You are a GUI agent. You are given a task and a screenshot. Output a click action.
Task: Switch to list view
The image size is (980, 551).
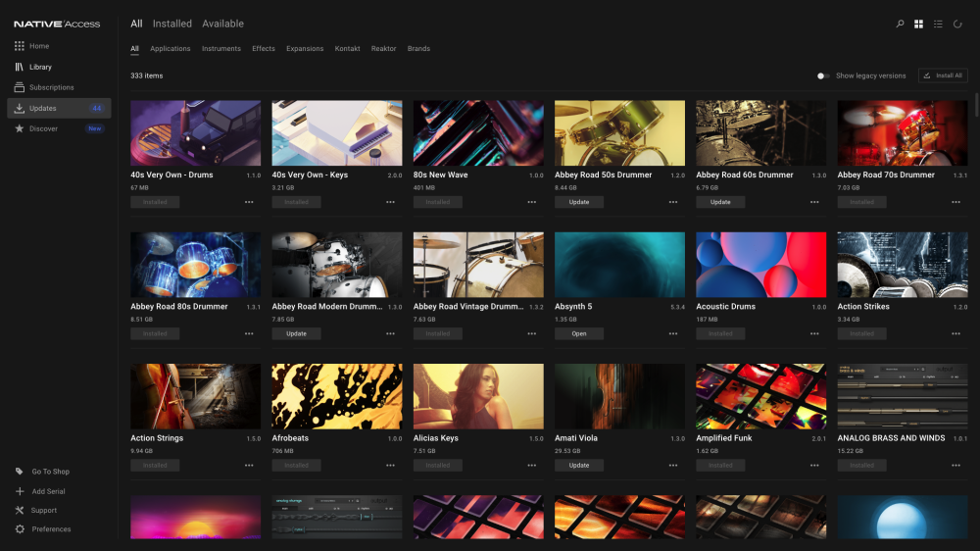coord(938,24)
